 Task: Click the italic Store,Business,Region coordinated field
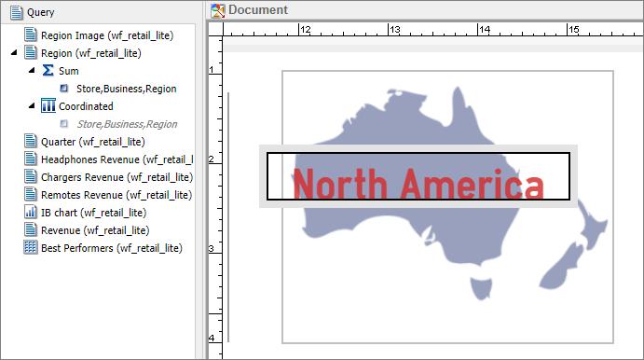[x=127, y=124]
